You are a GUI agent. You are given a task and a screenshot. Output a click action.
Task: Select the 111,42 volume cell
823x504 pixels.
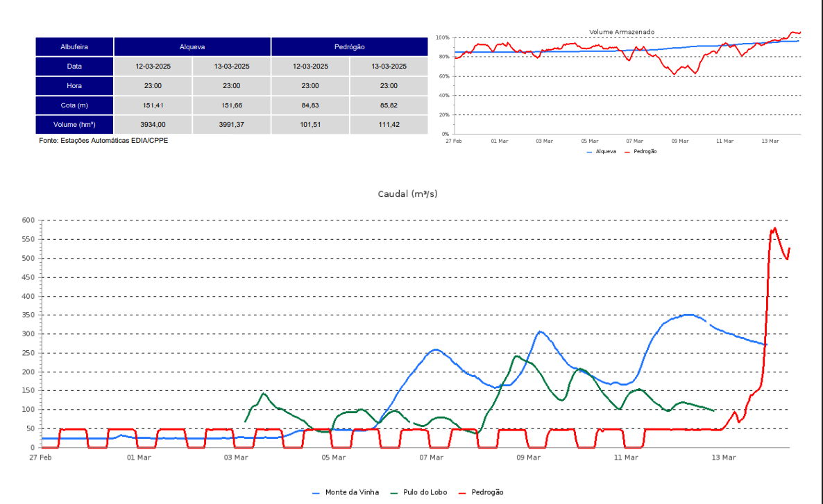click(389, 125)
